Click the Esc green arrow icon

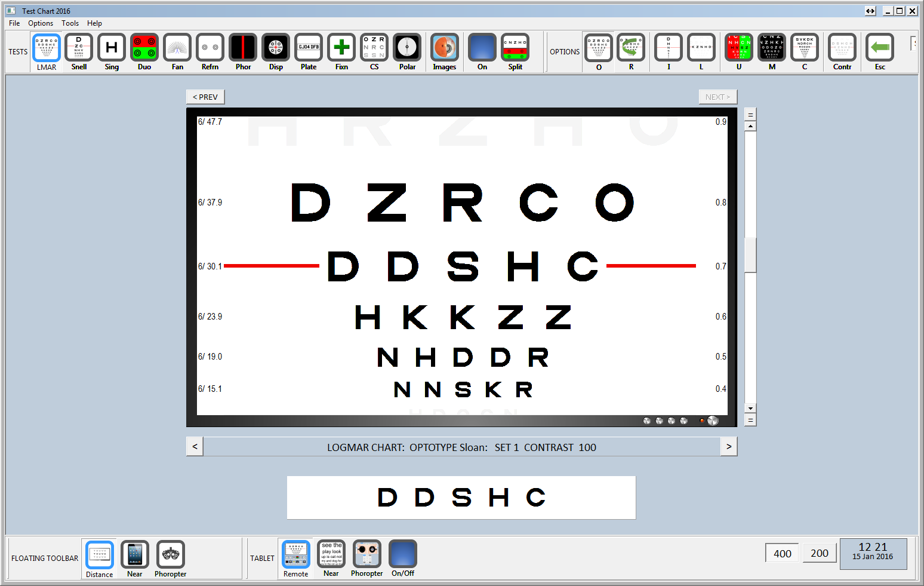880,48
